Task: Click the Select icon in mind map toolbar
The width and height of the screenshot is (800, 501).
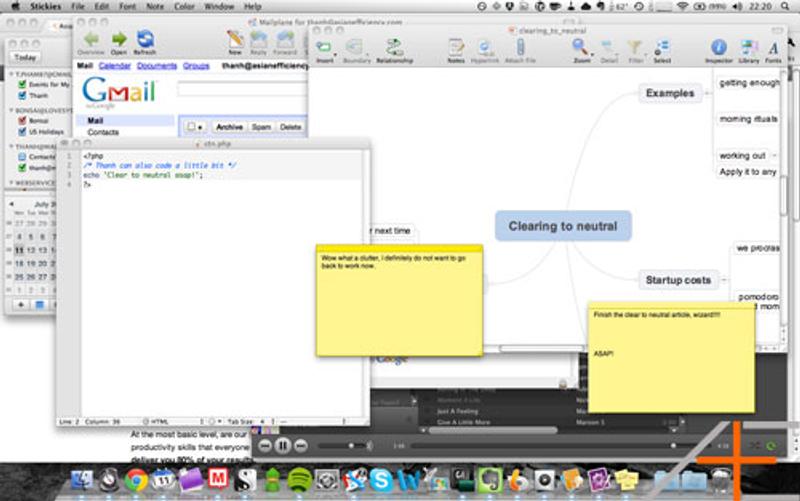Action: pyautogui.click(x=662, y=47)
